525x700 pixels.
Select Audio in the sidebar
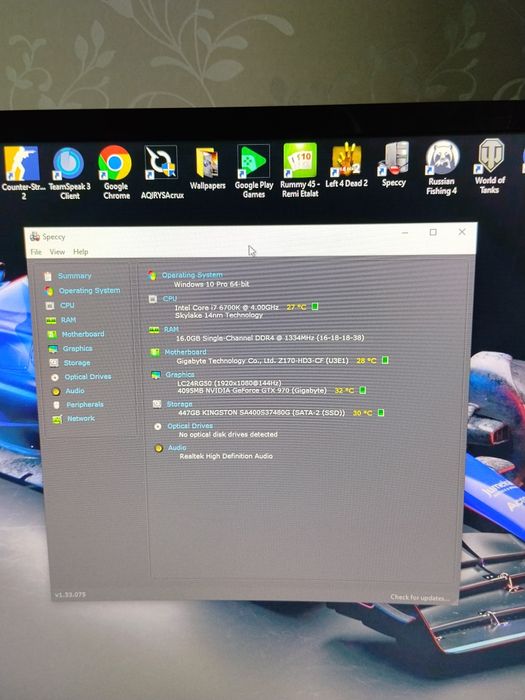pos(75,391)
